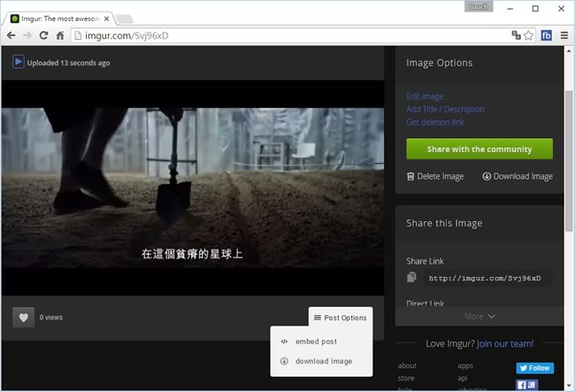Click the embed post code icon

point(284,342)
